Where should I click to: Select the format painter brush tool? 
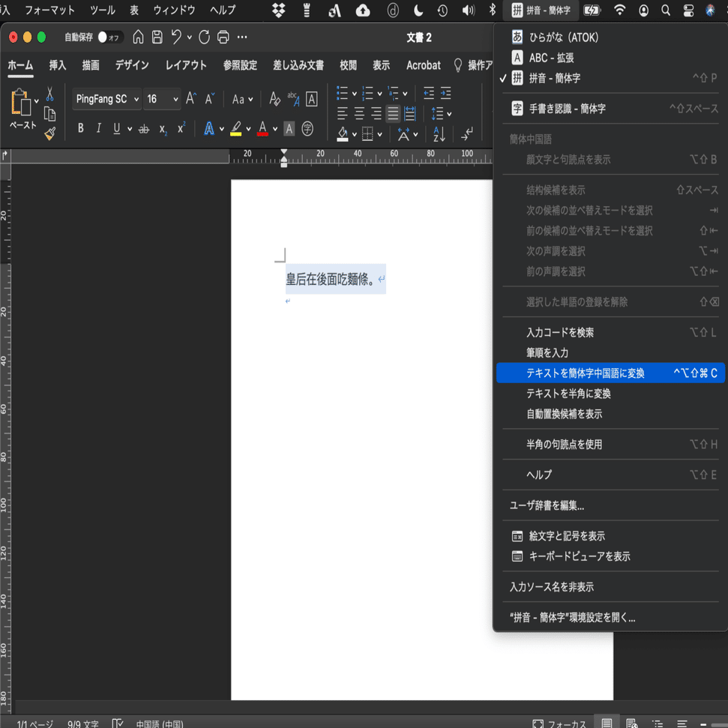tap(48, 133)
